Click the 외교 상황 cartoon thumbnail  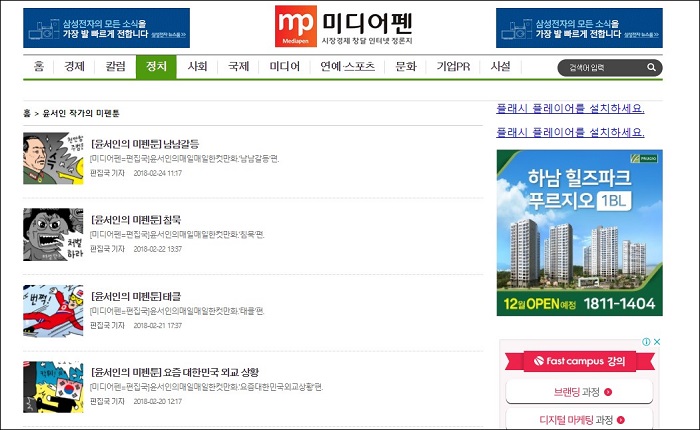point(53,387)
